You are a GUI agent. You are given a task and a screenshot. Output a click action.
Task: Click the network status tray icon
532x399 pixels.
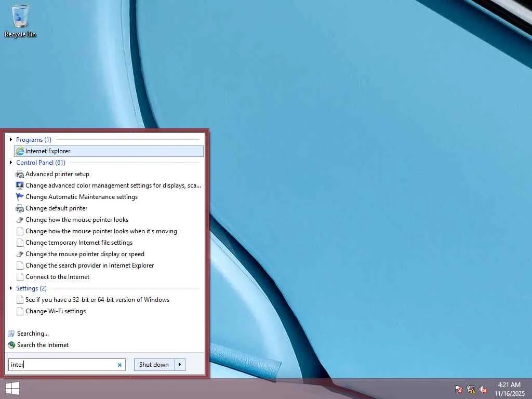click(470, 389)
